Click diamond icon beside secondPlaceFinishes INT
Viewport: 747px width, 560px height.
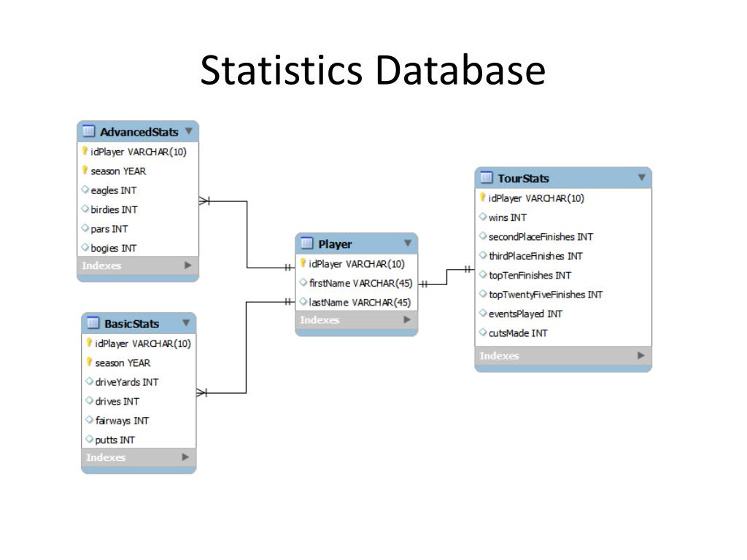click(483, 236)
